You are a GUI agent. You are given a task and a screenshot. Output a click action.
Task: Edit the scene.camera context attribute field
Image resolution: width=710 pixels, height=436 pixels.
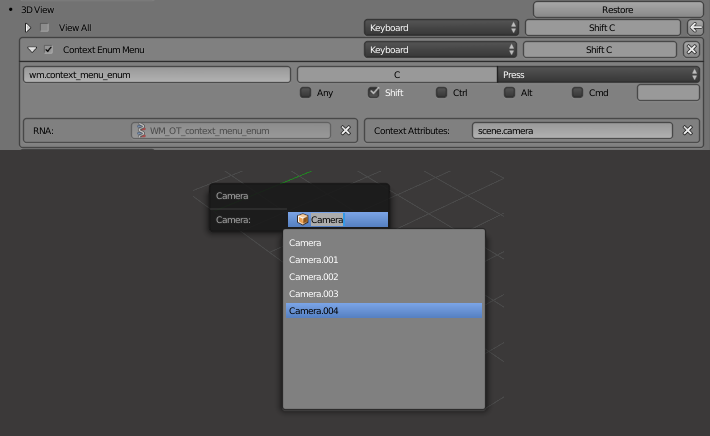click(572, 131)
